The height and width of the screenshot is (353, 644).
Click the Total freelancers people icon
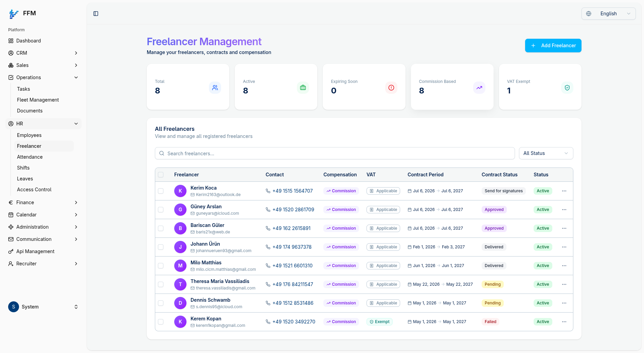pos(215,88)
